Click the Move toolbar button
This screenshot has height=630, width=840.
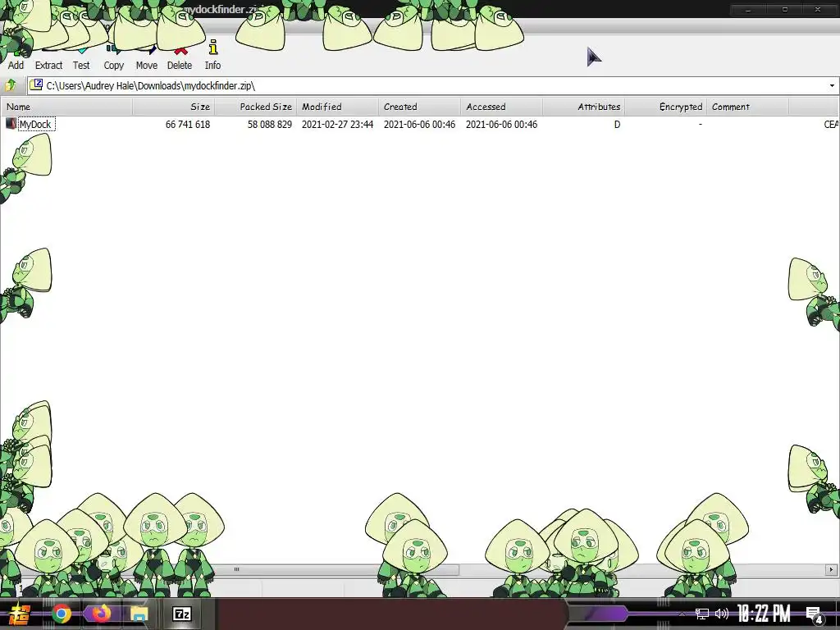[x=146, y=58]
